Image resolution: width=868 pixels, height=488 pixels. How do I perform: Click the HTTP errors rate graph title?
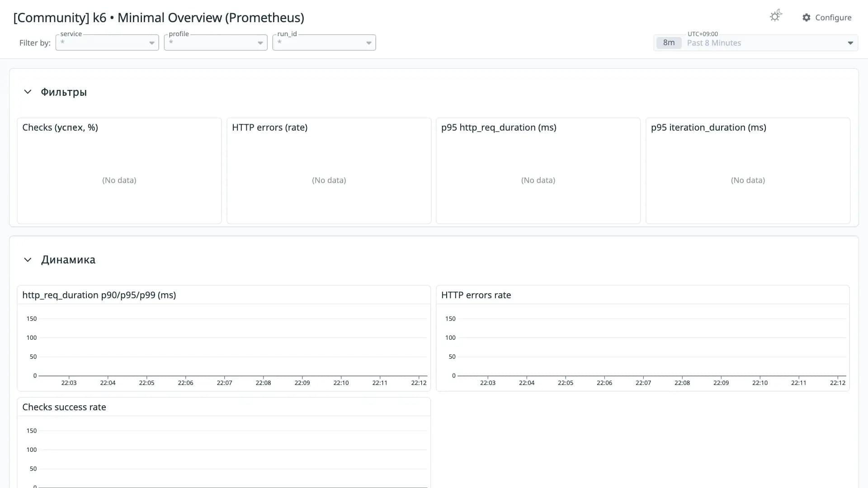pyautogui.click(x=476, y=295)
